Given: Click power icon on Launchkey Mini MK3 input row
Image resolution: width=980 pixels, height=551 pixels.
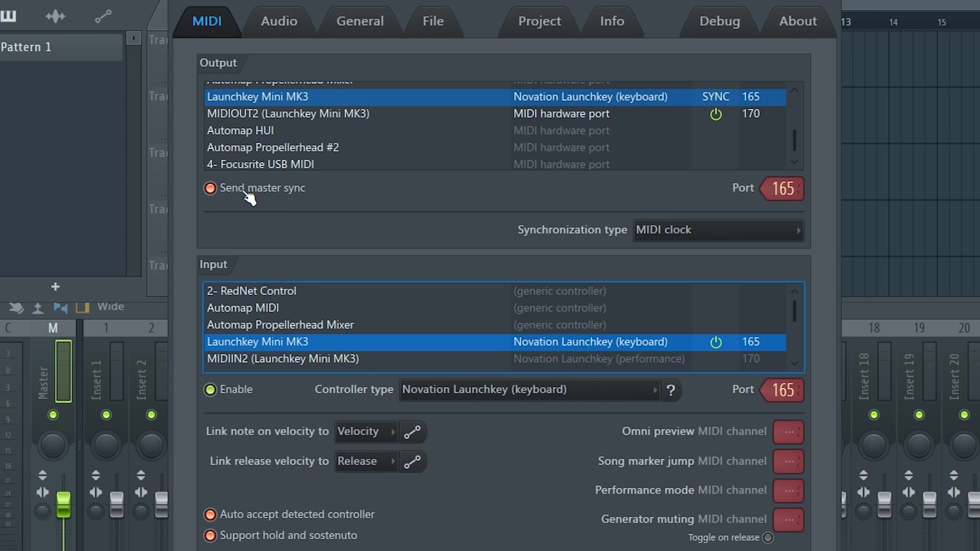Looking at the screenshot, I should tap(716, 342).
